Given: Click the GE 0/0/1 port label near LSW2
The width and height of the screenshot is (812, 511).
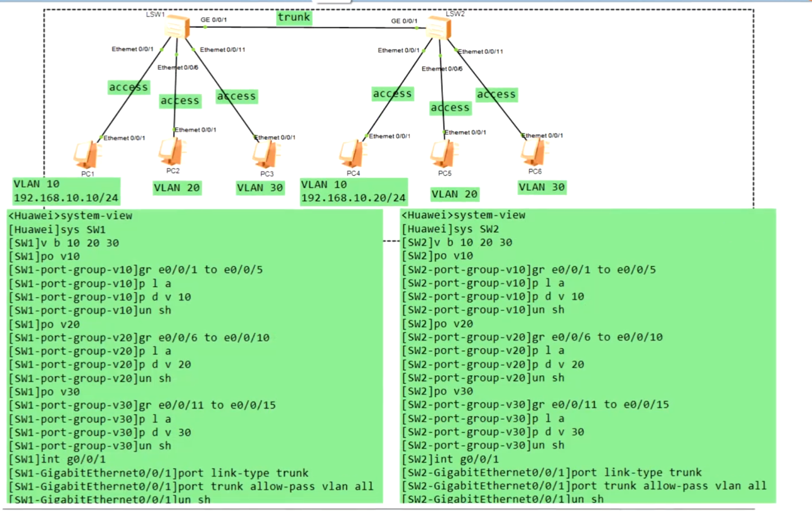Looking at the screenshot, I should [404, 21].
